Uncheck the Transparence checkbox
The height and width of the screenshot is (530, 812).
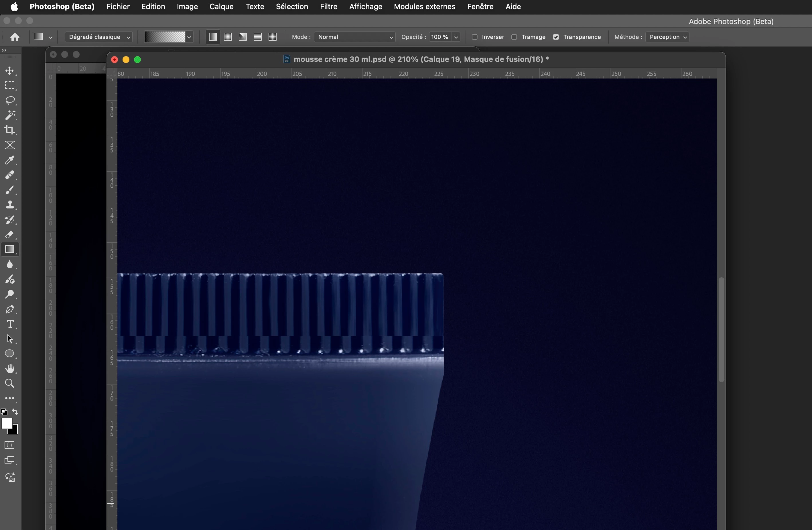click(x=556, y=37)
